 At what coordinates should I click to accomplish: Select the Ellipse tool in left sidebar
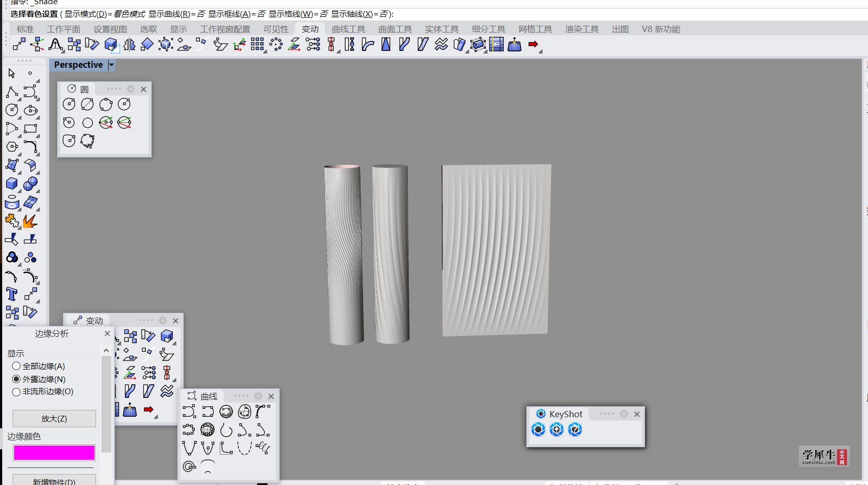coord(30,110)
